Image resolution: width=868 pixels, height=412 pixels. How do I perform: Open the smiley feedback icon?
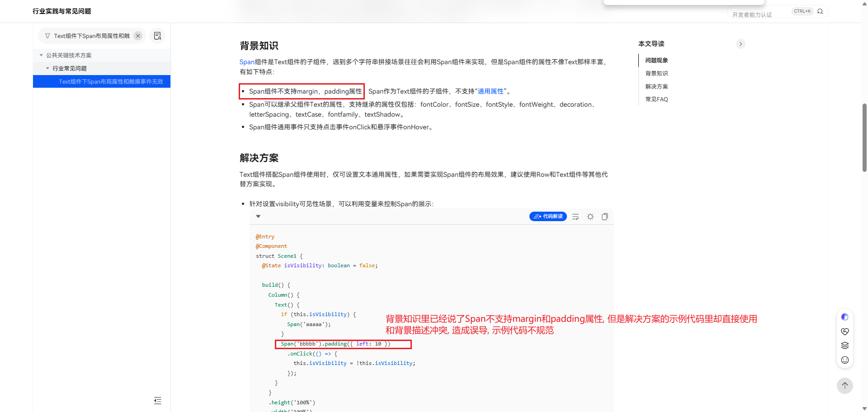[x=844, y=360]
